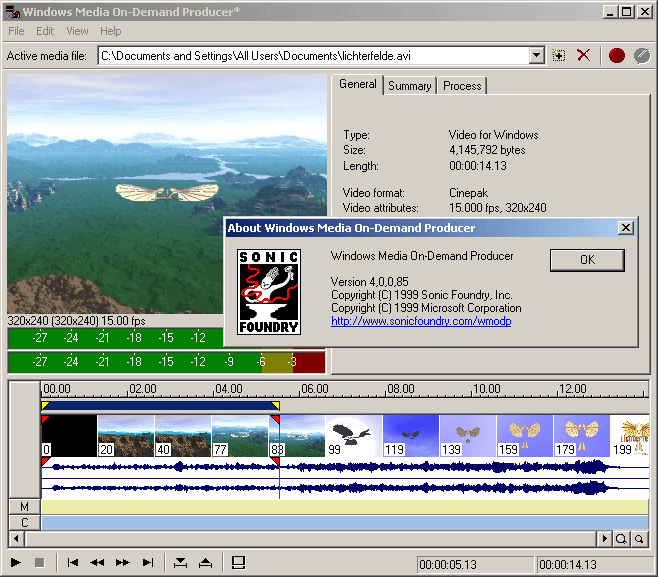The height and width of the screenshot is (577, 658).
Task: Jump to end of media
Action: 148,562
